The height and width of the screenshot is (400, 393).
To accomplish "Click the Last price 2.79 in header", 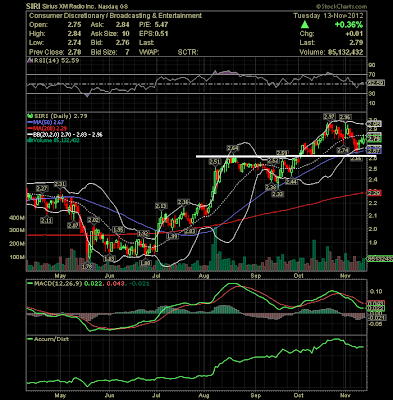I will pos(356,43).
